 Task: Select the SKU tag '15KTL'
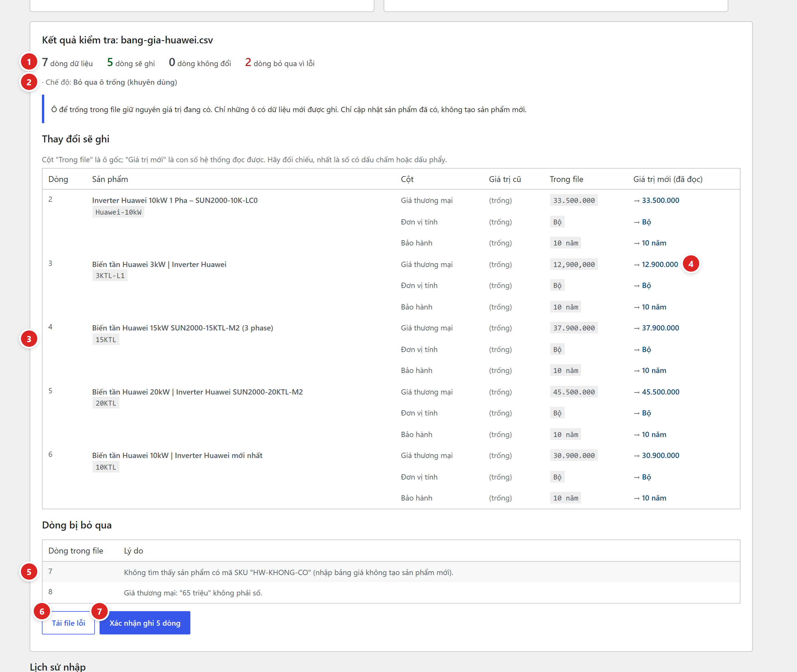(105, 339)
